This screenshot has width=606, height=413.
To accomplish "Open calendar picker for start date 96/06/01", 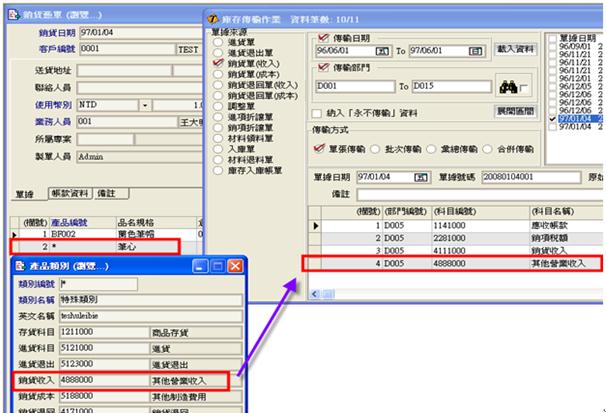I will 381,49.
